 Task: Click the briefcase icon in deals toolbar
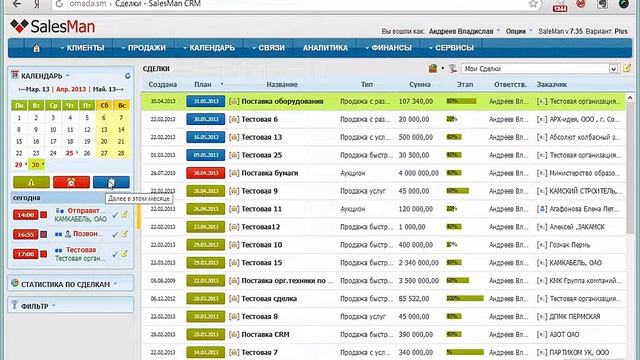click(x=433, y=69)
